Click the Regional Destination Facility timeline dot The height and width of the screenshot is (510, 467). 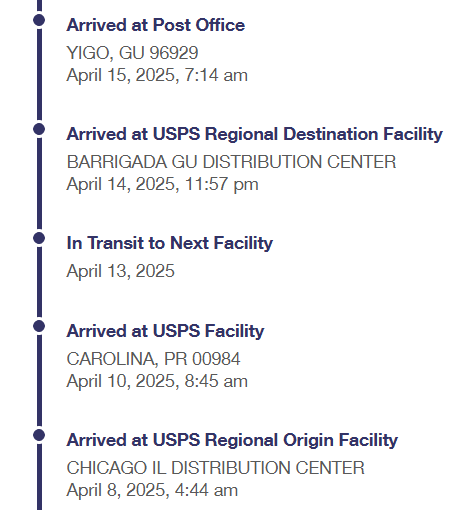(x=39, y=129)
